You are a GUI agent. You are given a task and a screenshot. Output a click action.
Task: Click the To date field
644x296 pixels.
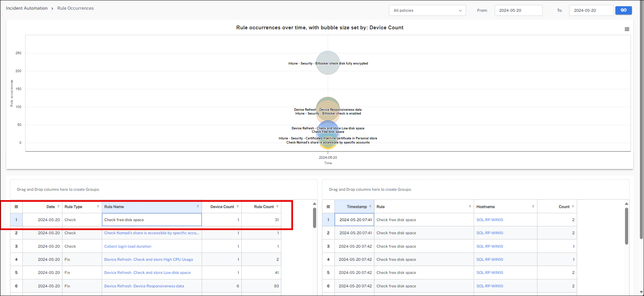[x=591, y=10]
